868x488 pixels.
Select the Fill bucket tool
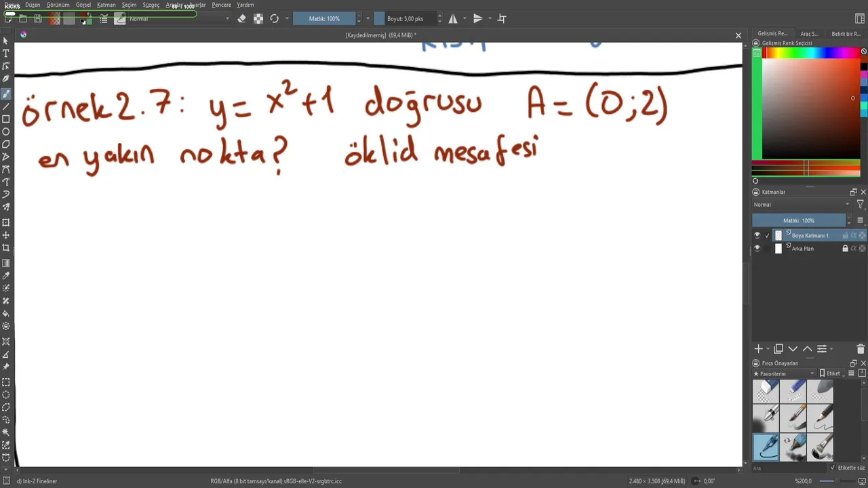[x=6, y=314]
